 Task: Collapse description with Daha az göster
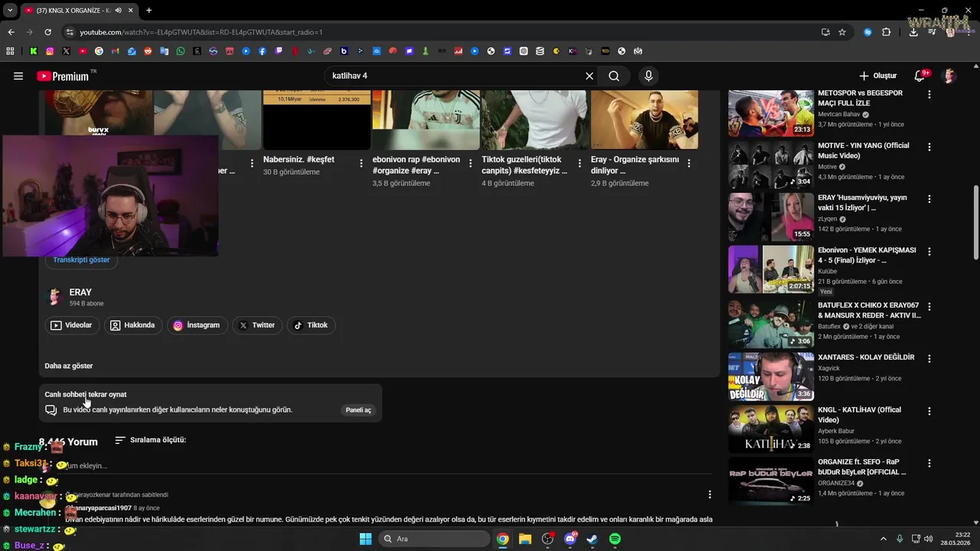(69, 366)
